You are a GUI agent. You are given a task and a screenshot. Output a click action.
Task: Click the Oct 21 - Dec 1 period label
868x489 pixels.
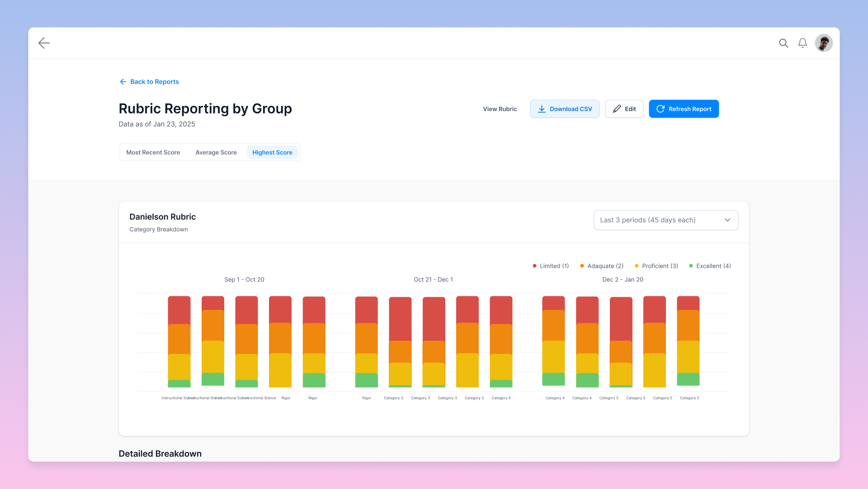tap(433, 280)
